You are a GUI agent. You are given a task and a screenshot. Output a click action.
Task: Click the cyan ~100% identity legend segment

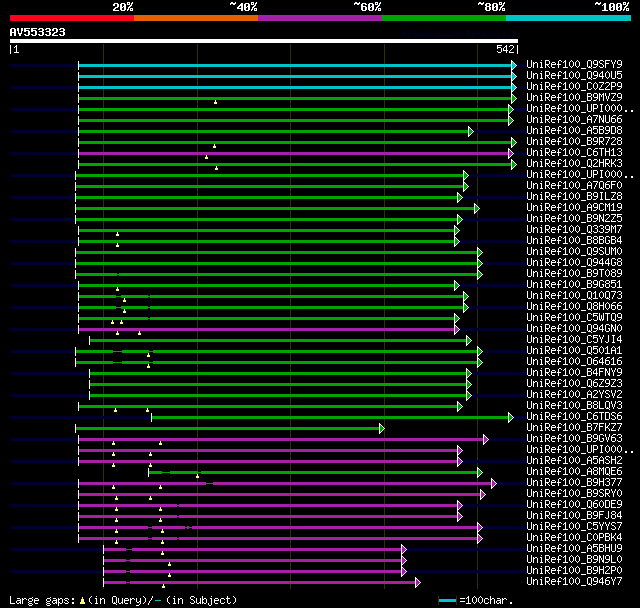click(568, 18)
